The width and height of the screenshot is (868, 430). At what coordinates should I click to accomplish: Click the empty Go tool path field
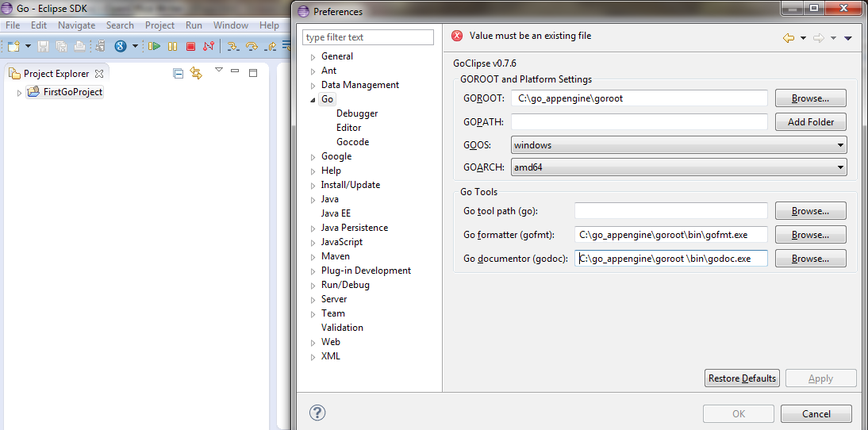[x=671, y=211]
